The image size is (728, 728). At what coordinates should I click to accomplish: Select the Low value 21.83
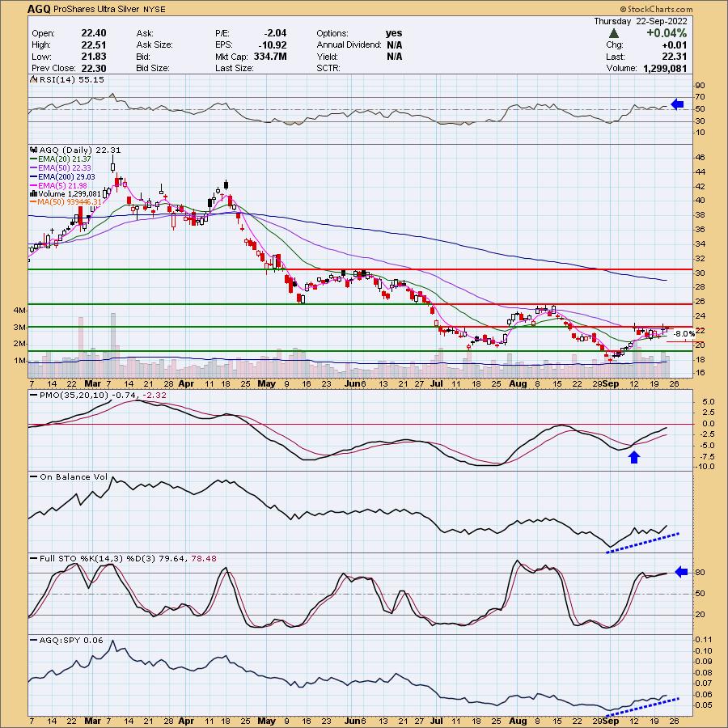point(94,57)
